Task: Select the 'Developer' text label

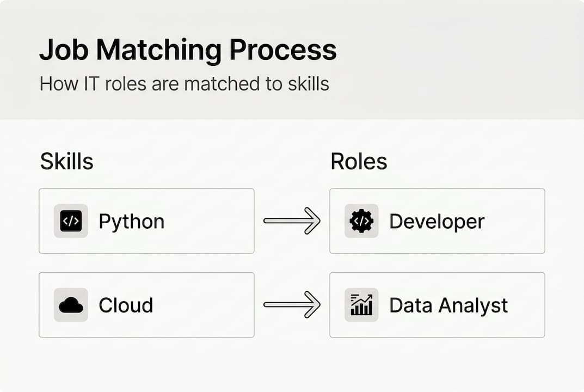Action: coord(437,222)
